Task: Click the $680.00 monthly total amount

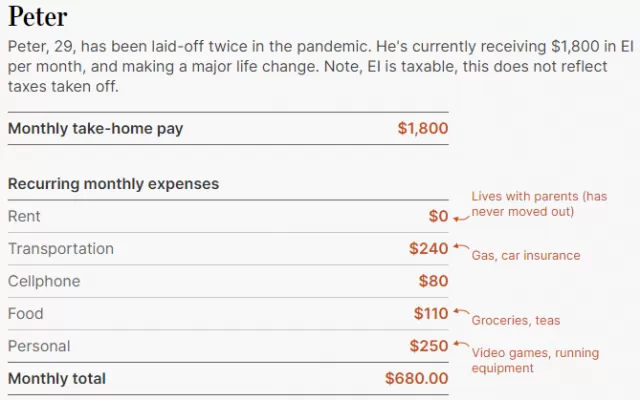Action: pyautogui.click(x=417, y=378)
